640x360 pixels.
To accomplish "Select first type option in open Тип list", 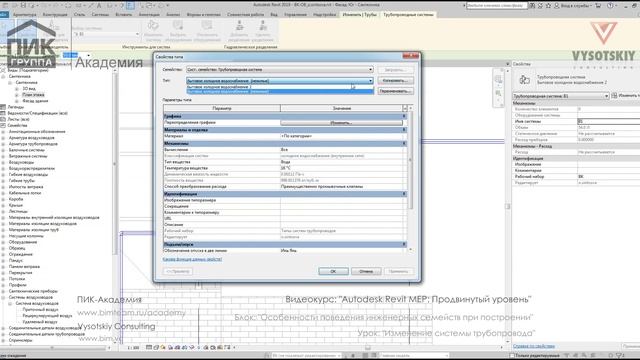I will tap(280, 87).
